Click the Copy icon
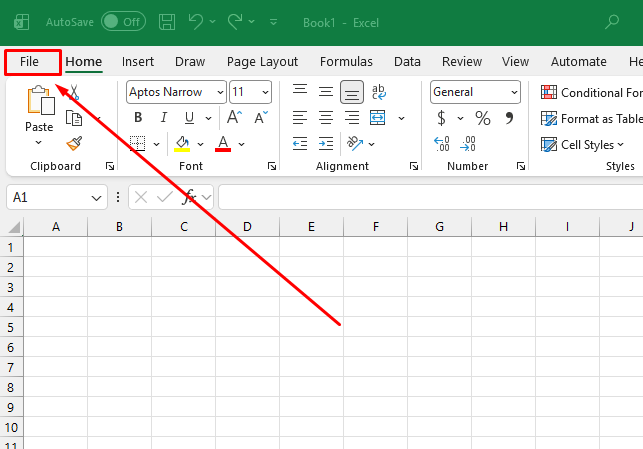This screenshot has height=449, width=643. coord(74,118)
